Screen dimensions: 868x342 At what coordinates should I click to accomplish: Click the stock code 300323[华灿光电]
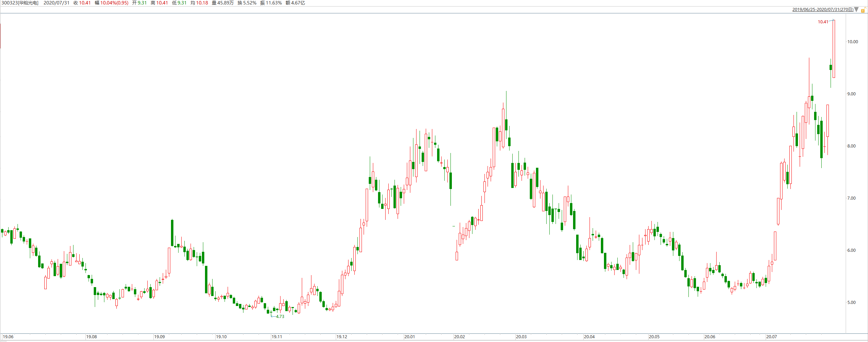(x=20, y=3)
